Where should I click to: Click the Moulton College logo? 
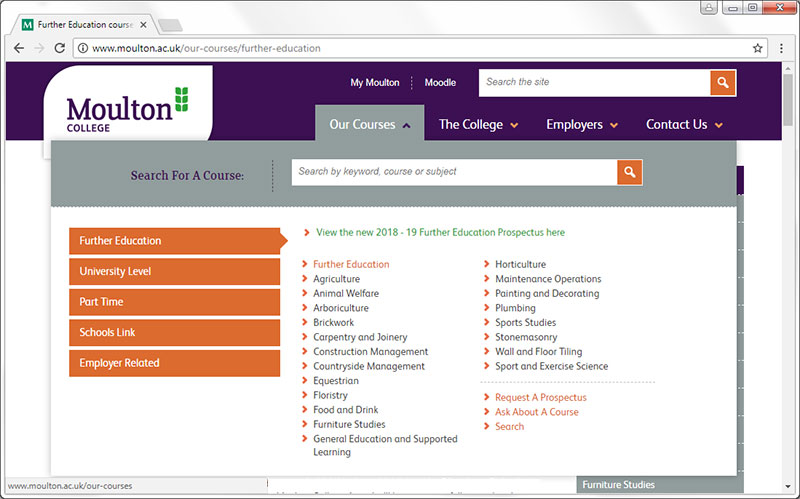coord(128,109)
